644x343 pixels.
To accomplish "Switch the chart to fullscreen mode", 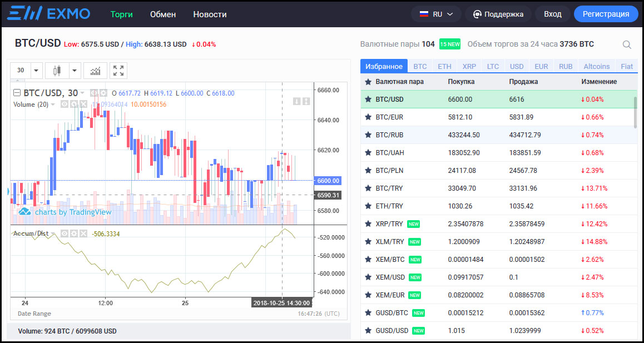I will point(118,71).
